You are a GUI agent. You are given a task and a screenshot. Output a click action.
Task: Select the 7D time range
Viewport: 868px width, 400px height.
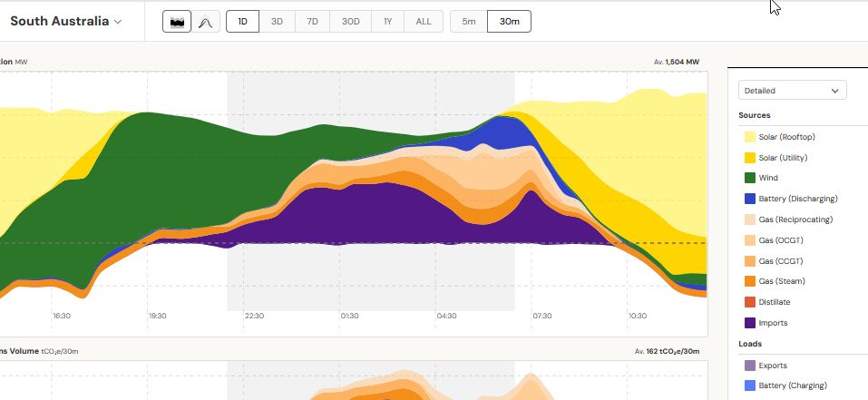point(312,22)
